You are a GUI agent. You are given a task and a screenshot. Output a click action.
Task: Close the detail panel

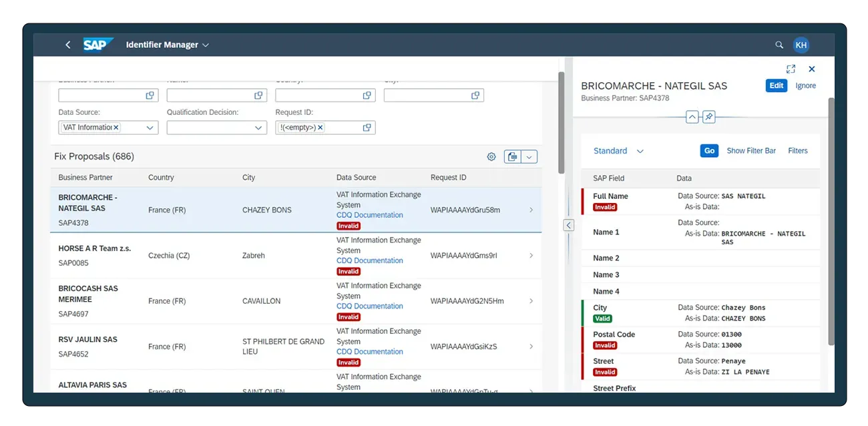point(812,69)
